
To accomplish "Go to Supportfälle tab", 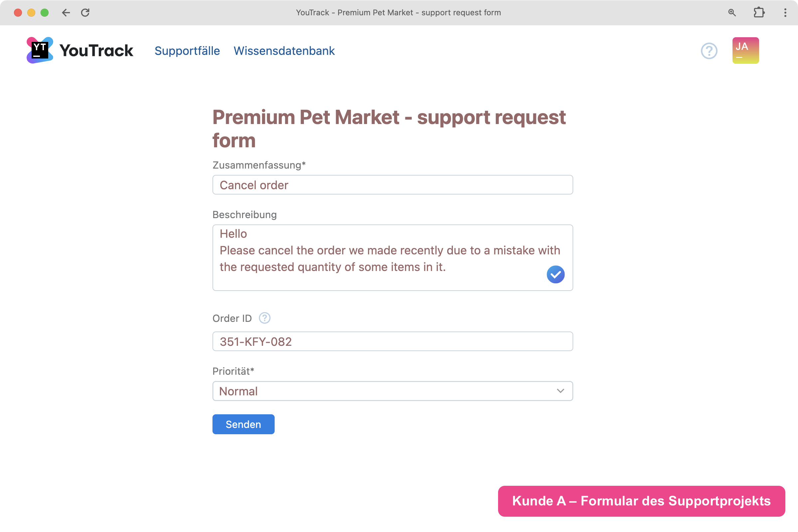I will coord(187,51).
